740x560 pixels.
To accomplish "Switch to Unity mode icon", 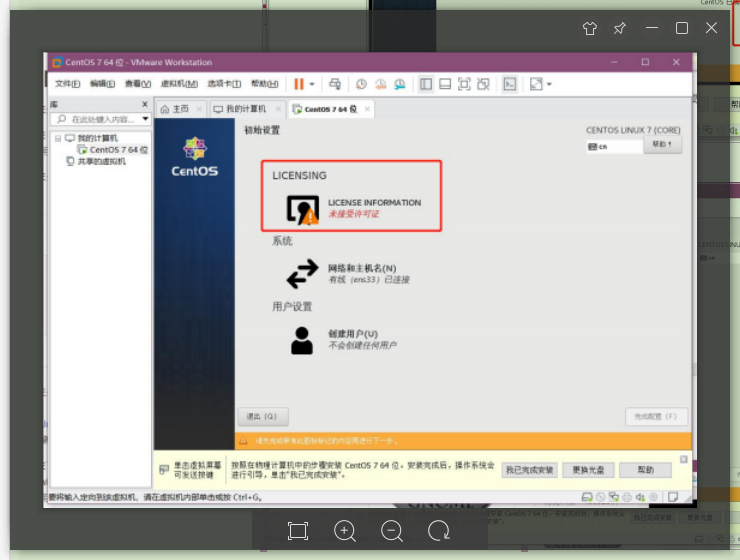I will [x=483, y=84].
